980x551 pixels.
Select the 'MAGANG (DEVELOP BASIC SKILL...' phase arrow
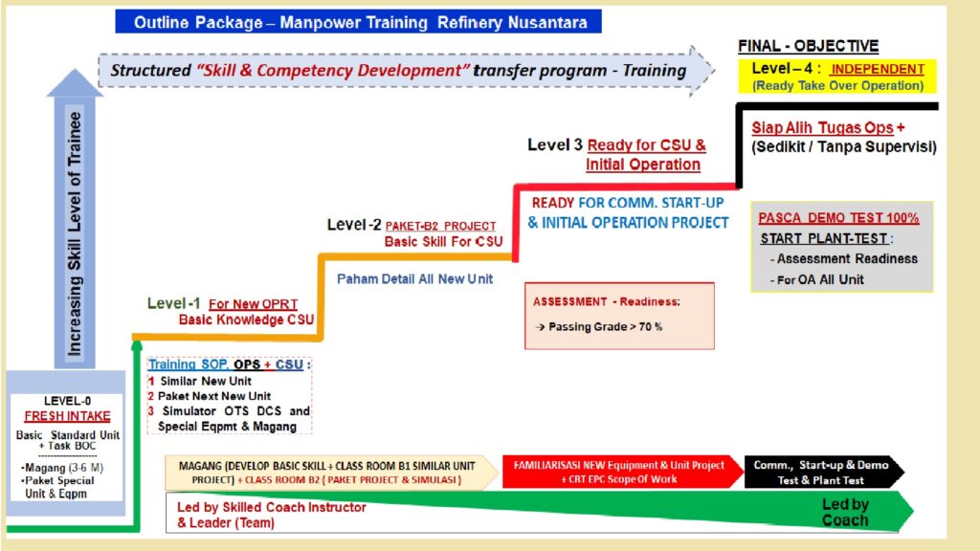coord(331,473)
